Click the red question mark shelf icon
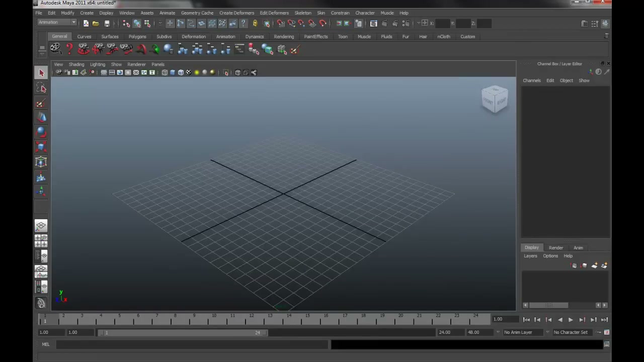Image resolution: width=644 pixels, height=362 pixels. (x=69, y=49)
